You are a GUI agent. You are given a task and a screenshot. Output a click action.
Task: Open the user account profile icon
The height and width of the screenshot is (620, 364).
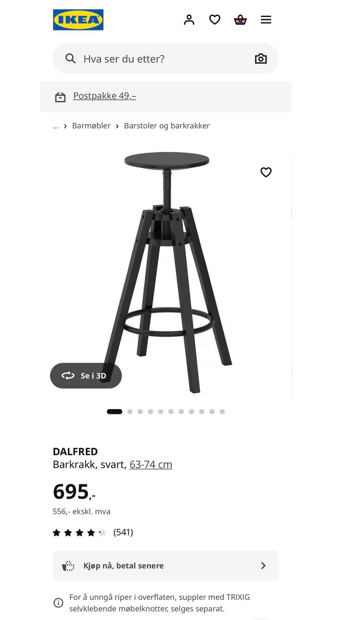tap(189, 20)
